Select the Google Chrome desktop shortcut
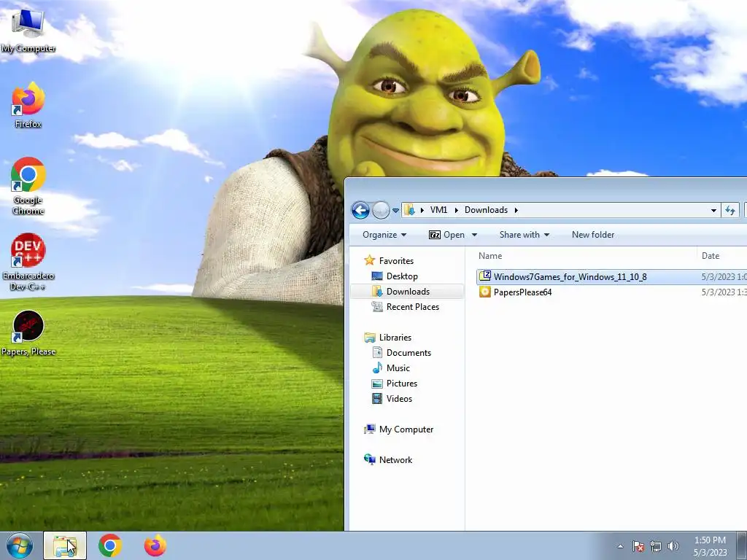 tap(28, 186)
